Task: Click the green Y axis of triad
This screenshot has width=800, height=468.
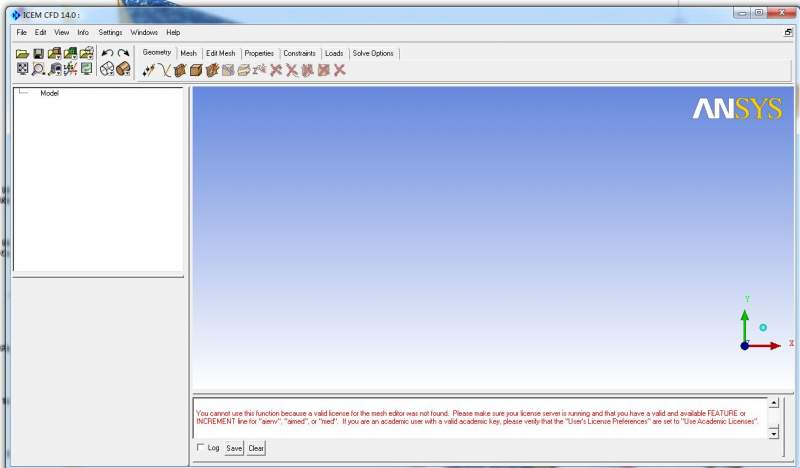Action: pyautogui.click(x=745, y=325)
